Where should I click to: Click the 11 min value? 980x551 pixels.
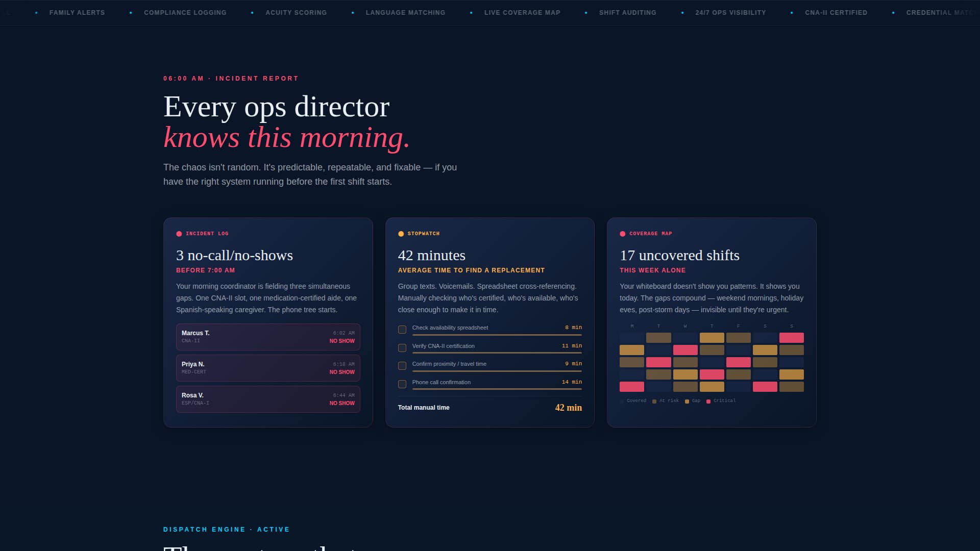(572, 346)
